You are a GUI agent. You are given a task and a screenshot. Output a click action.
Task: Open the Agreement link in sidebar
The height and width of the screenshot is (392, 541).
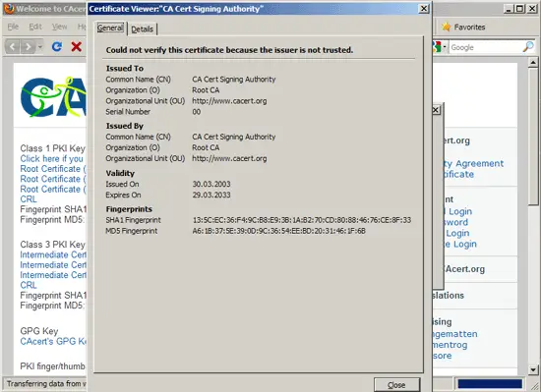[x=474, y=163]
